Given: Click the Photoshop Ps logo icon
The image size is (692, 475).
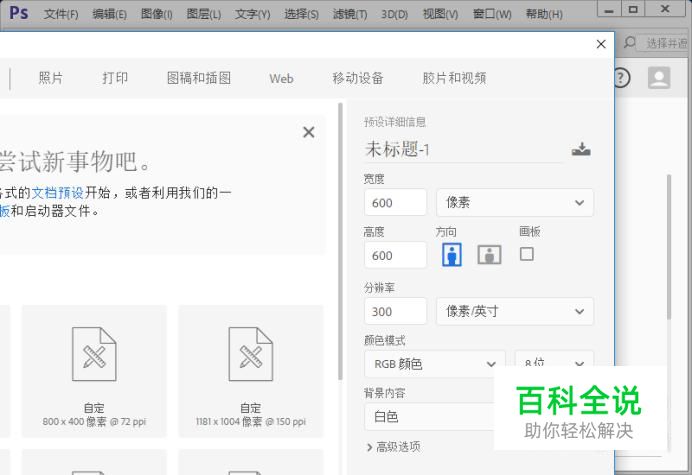Looking at the screenshot, I should 19,13.
